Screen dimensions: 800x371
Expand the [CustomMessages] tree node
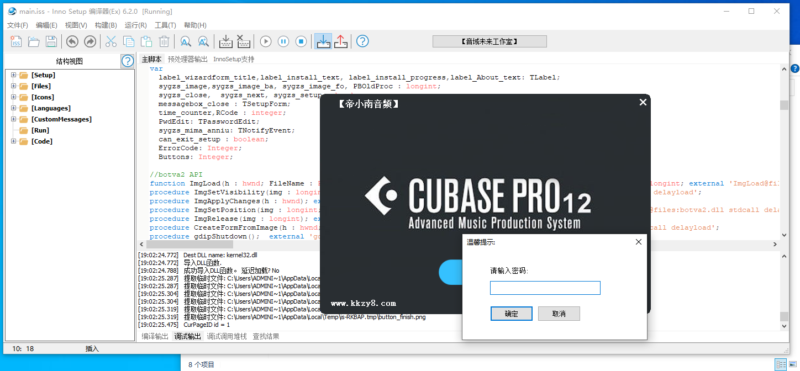[x=14, y=119]
